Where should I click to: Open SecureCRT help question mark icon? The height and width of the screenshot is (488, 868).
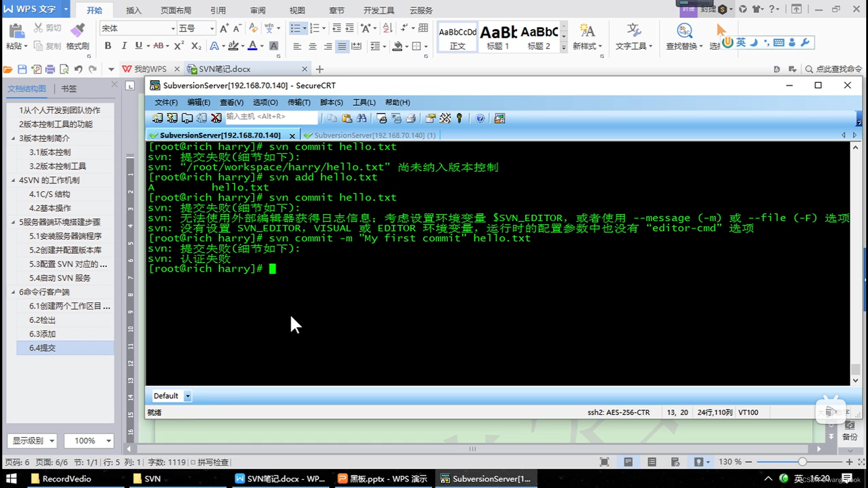(480, 118)
